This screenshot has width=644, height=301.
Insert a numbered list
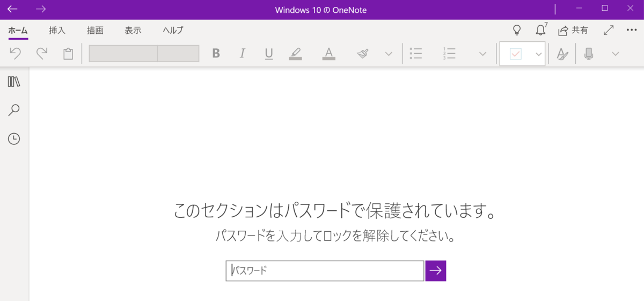pos(449,54)
